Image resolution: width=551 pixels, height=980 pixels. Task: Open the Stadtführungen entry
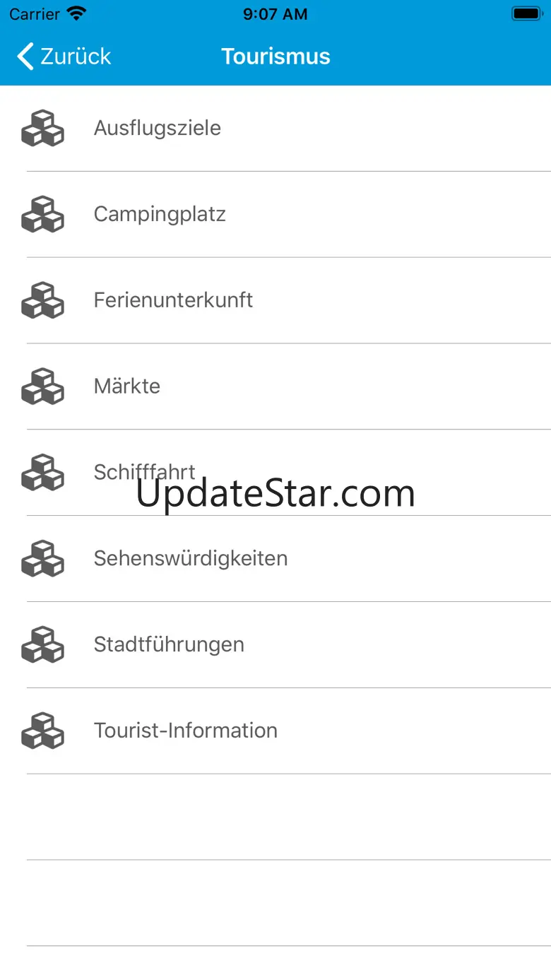coord(275,645)
